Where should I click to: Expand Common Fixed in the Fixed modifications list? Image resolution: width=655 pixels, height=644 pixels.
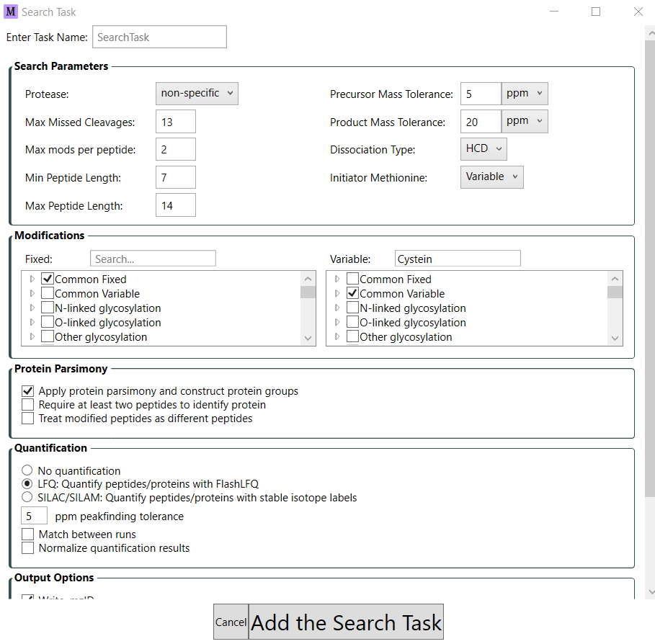(32, 279)
